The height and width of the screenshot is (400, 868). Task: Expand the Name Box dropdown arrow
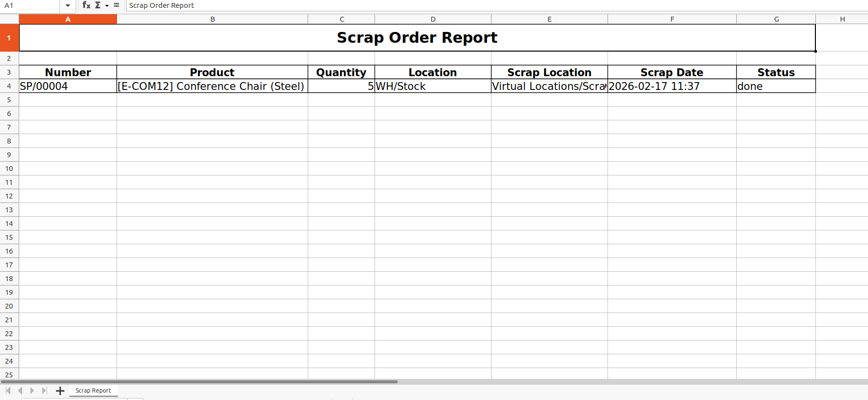[x=68, y=5]
